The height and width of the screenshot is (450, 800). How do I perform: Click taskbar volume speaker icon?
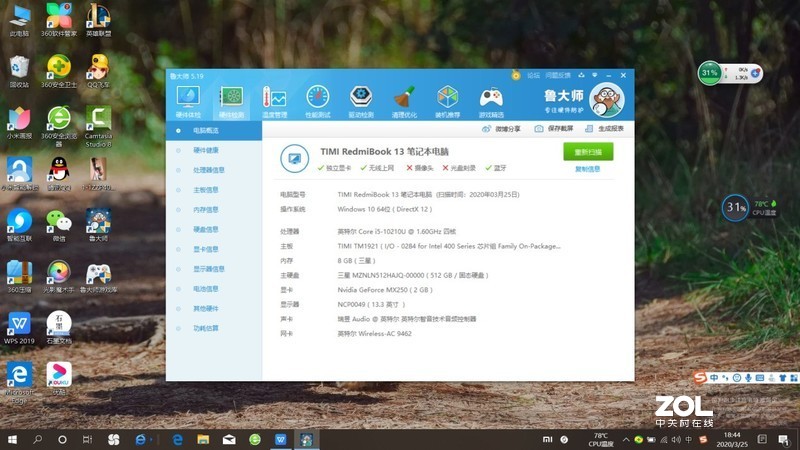(676, 439)
